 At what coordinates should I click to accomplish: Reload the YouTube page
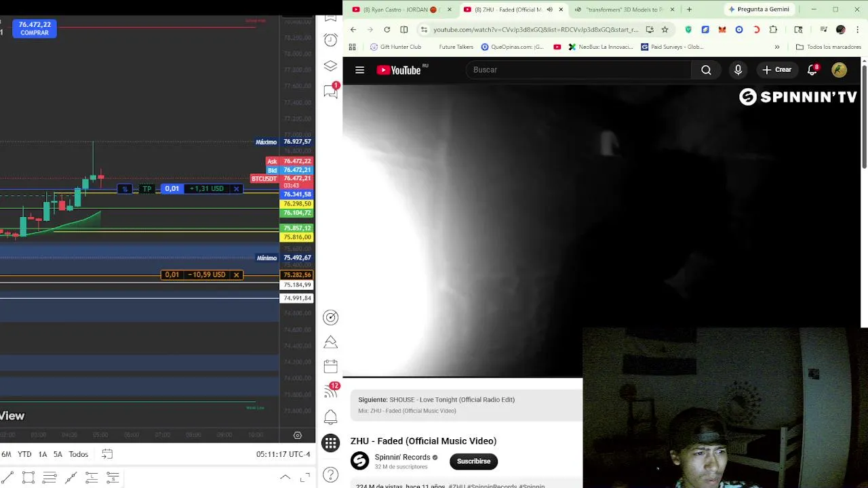pos(387,29)
